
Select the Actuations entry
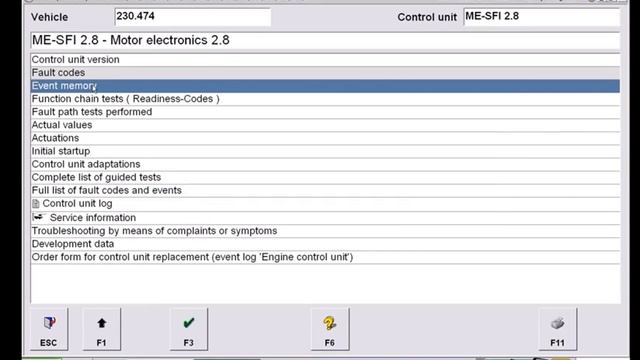325,138
